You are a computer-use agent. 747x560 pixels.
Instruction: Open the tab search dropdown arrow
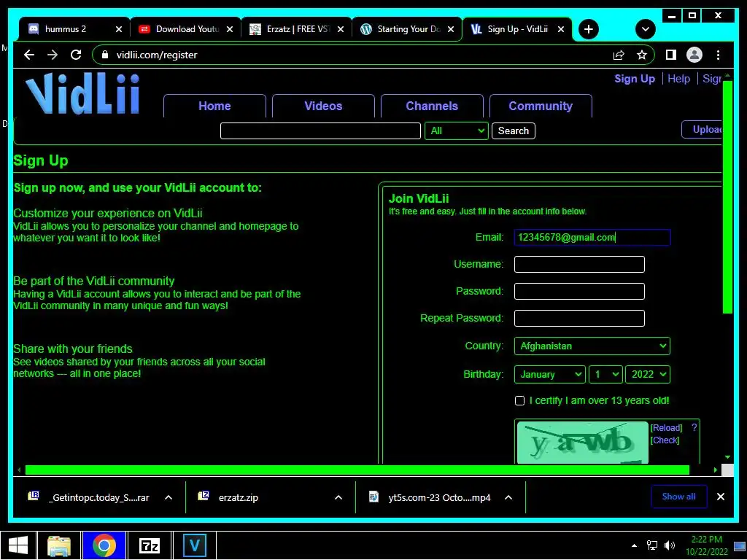645,29
